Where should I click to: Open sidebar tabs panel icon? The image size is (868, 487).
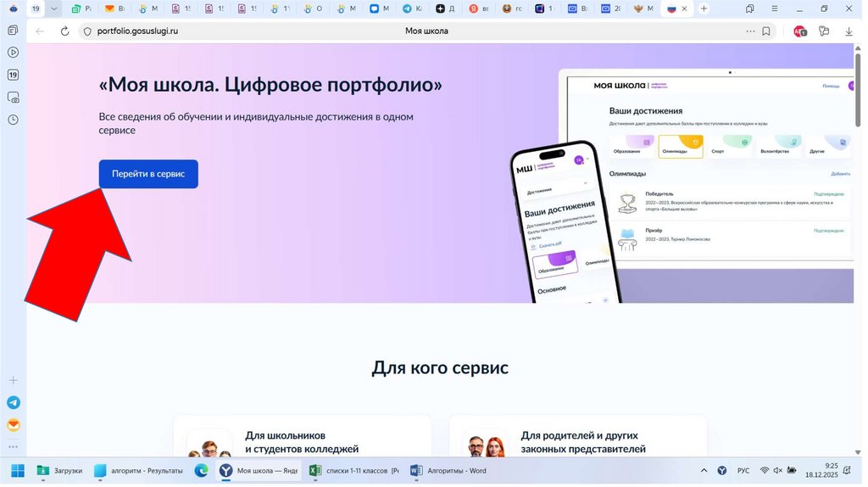[13, 31]
